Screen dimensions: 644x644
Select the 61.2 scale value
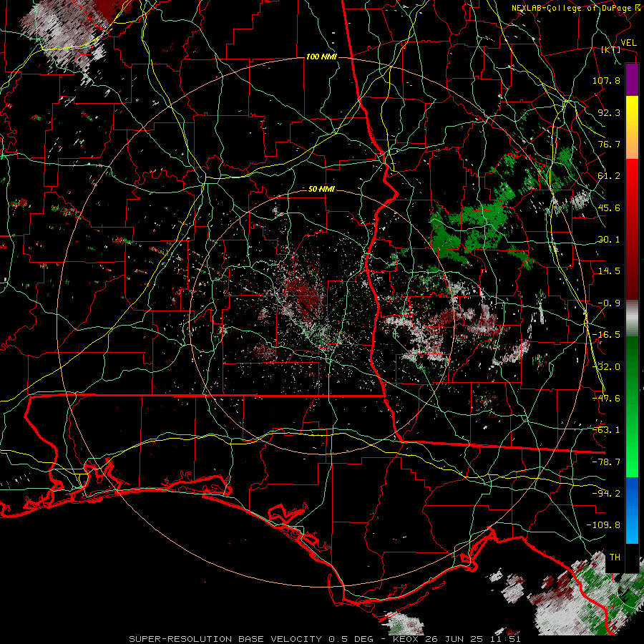609,176
